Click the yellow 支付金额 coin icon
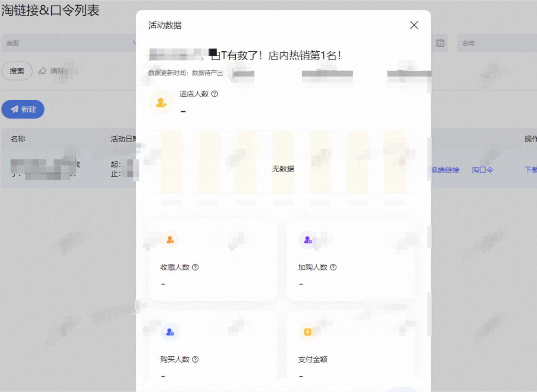The image size is (537, 392). [x=308, y=332]
